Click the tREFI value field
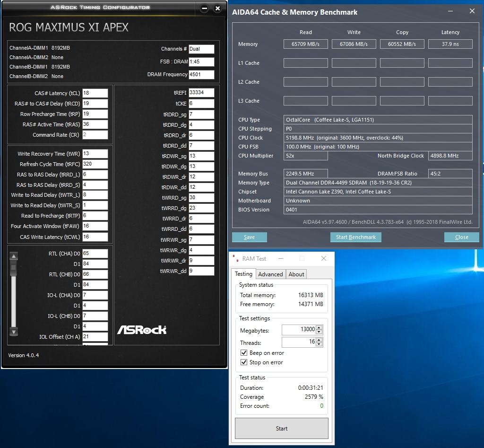 coord(201,93)
